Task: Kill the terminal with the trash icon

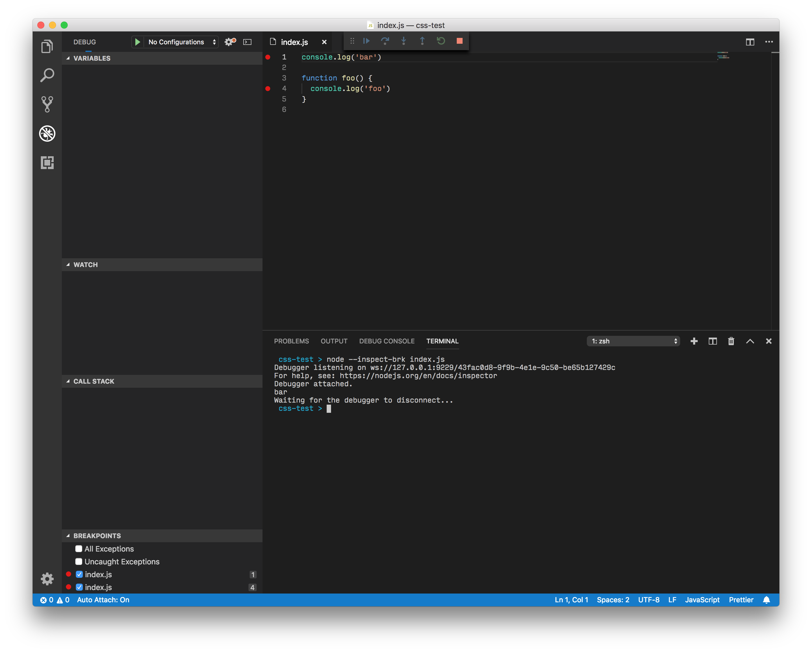Action: click(x=731, y=341)
